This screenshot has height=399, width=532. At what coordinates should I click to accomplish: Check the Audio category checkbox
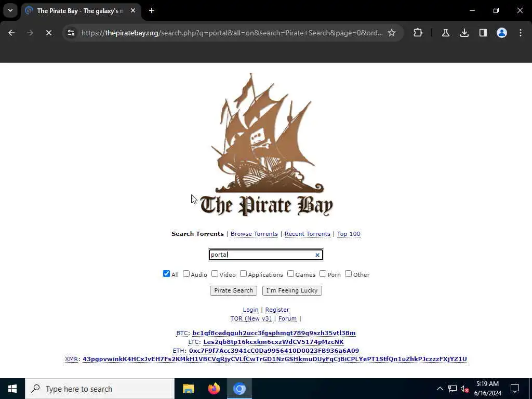tap(186, 274)
